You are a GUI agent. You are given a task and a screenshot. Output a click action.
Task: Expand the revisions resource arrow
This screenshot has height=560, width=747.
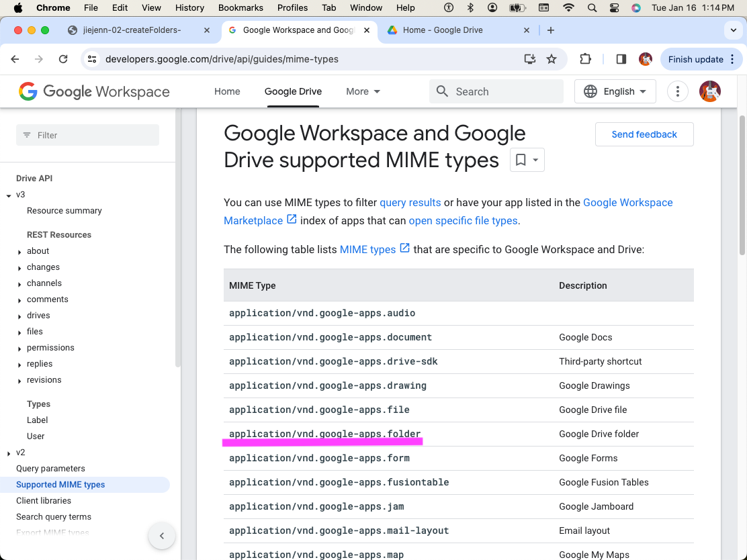tap(19, 381)
